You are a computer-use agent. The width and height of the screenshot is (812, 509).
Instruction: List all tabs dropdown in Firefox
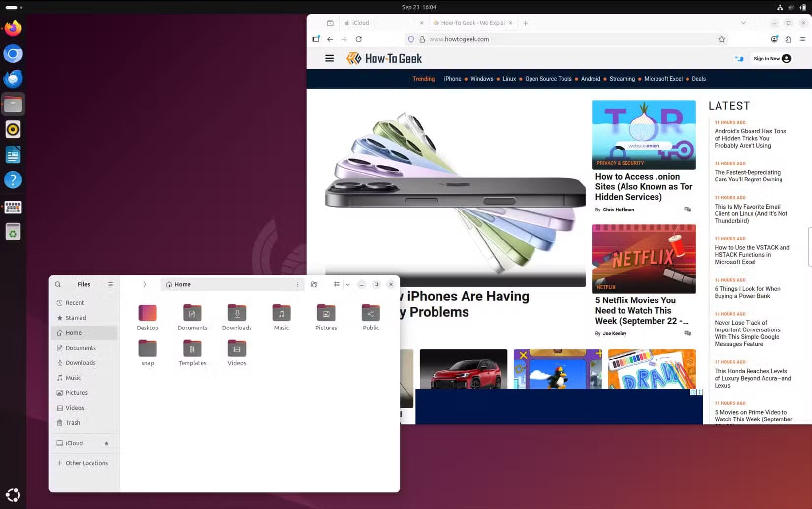pos(743,23)
